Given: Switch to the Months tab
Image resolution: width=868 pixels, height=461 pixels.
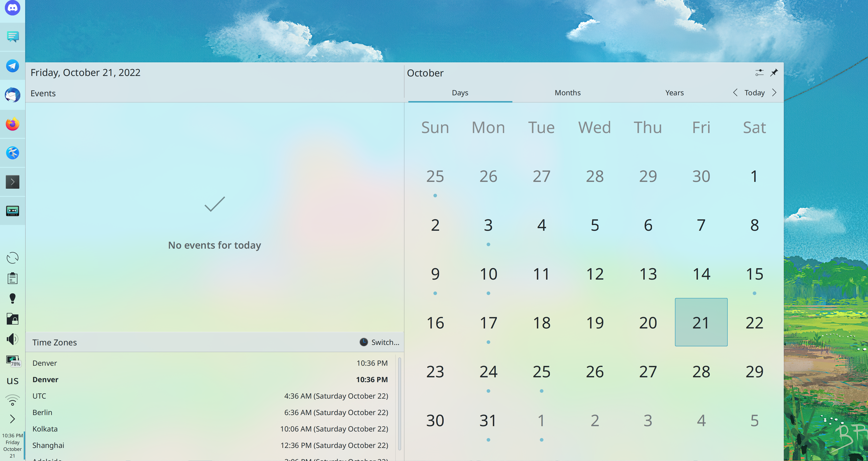Looking at the screenshot, I should click(568, 93).
